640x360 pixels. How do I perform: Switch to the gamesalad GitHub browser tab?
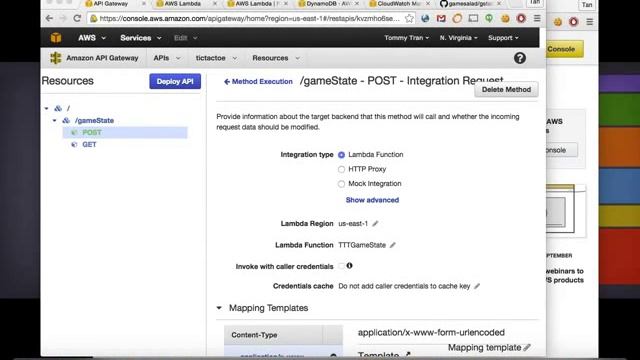point(471,4)
